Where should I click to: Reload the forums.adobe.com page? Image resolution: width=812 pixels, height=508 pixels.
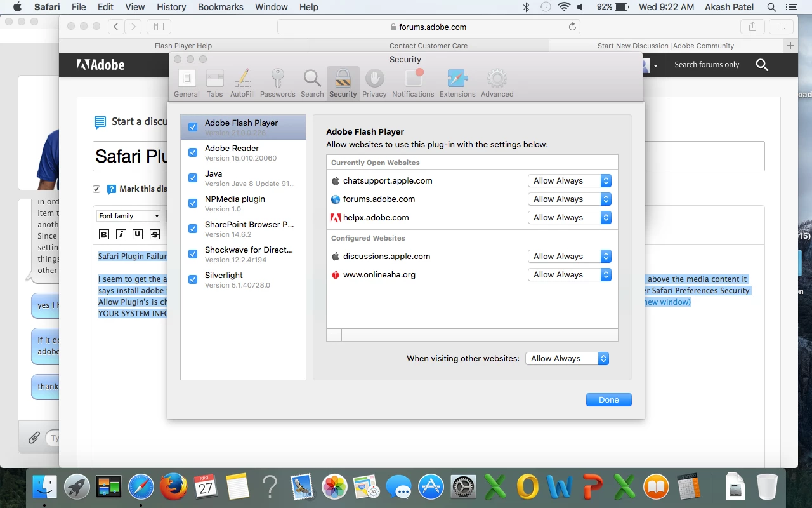tap(572, 27)
